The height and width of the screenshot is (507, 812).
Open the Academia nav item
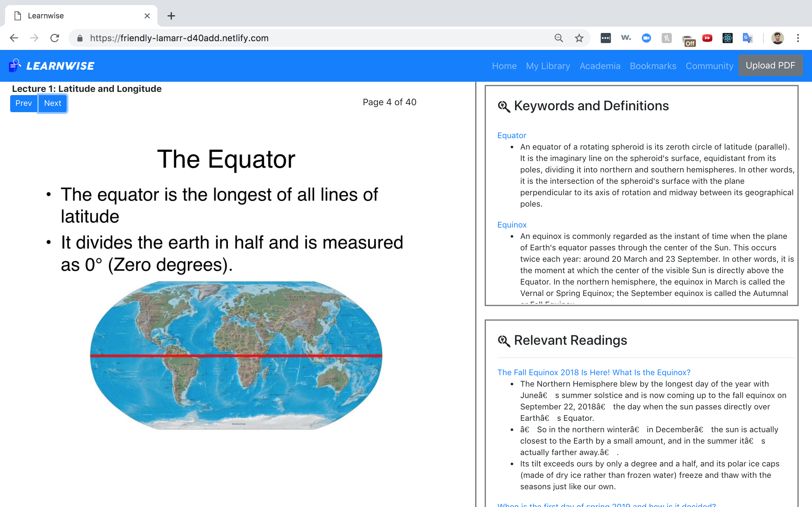pos(599,66)
